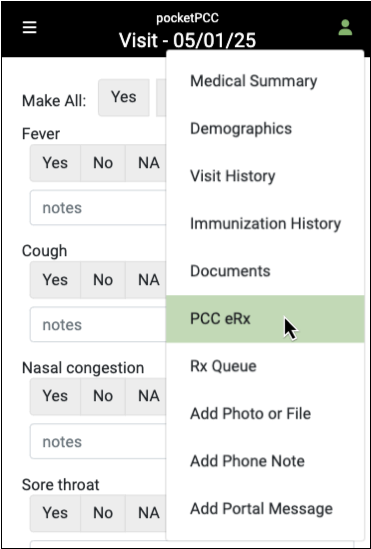
Task: Open the hamburger navigation menu
Action: pos(30,27)
